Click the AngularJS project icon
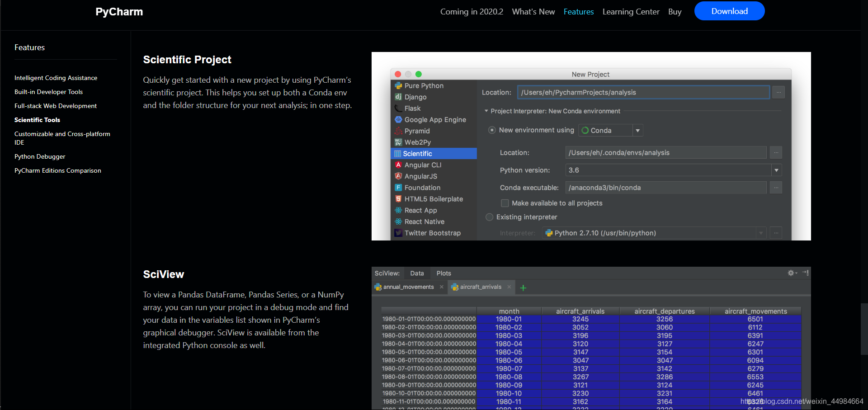Viewport: 868px width, 410px height. coord(398,176)
